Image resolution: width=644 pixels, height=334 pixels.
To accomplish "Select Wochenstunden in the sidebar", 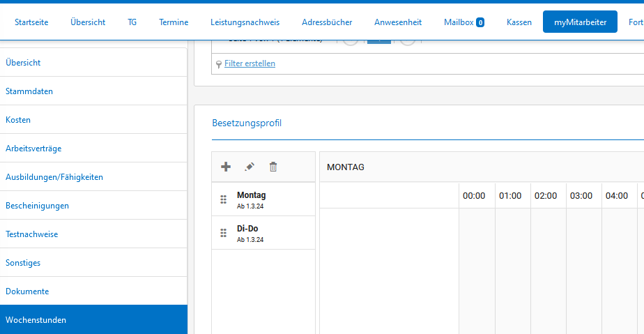I will tap(36, 320).
